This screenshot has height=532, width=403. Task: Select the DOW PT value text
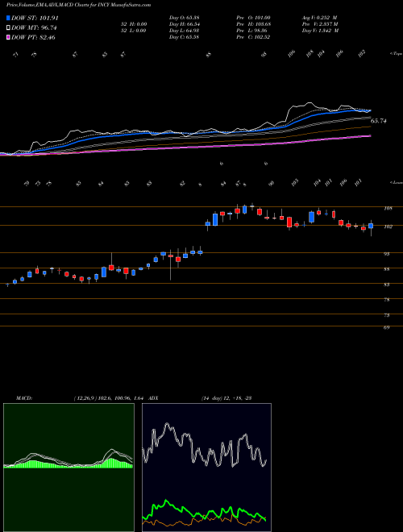click(x=33, y=37)
